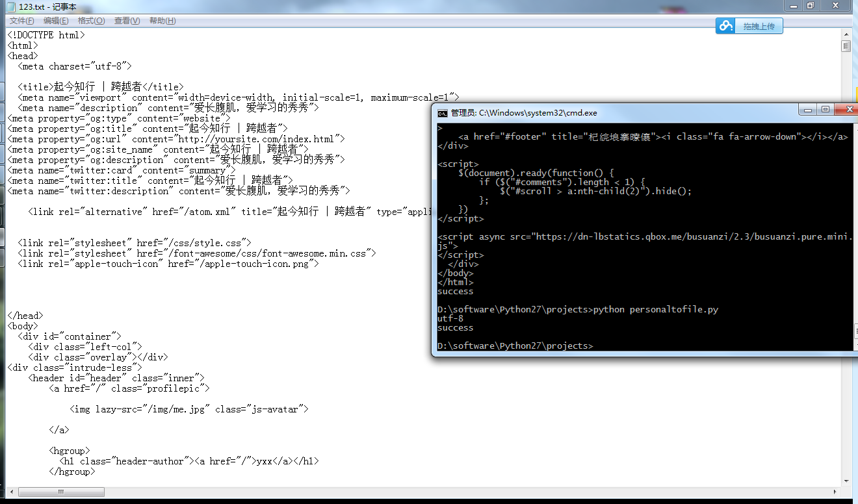Open the 编辑(E) menu in Notepad

coord(56,21)
